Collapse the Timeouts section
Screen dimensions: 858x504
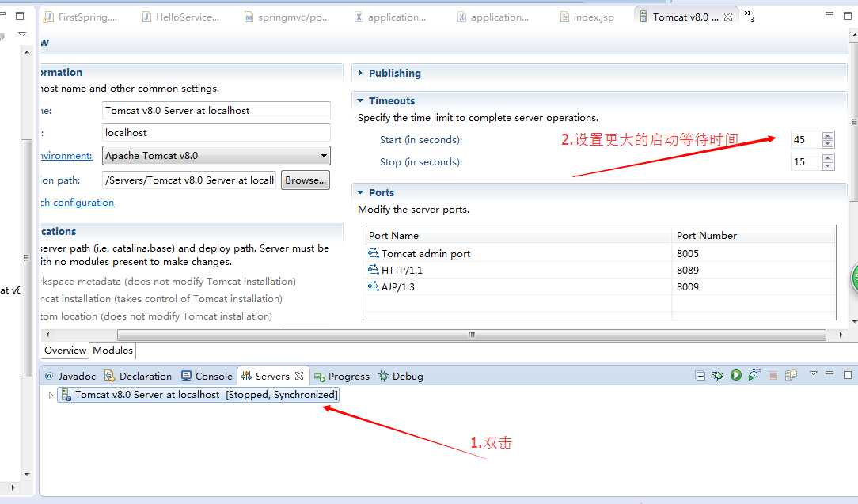tap(360, 100)
